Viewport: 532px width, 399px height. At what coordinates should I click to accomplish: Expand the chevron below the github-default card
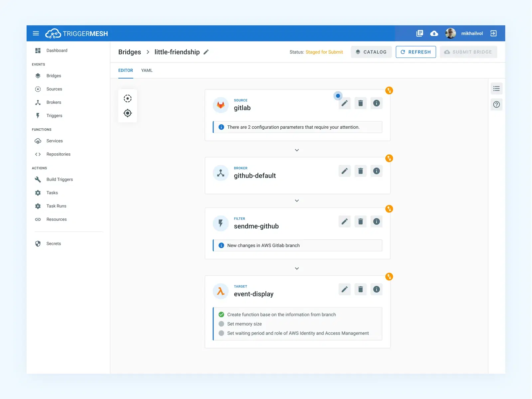click(x=297, y=201)
